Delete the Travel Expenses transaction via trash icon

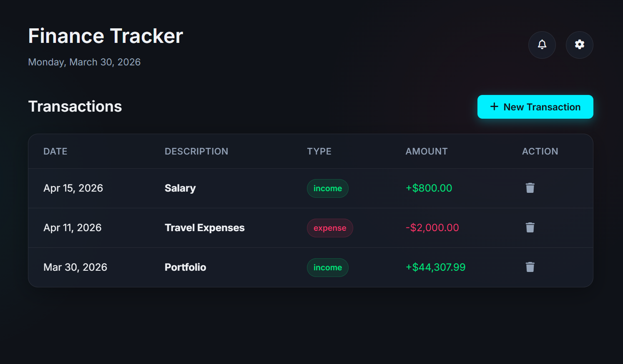point(530,227)
